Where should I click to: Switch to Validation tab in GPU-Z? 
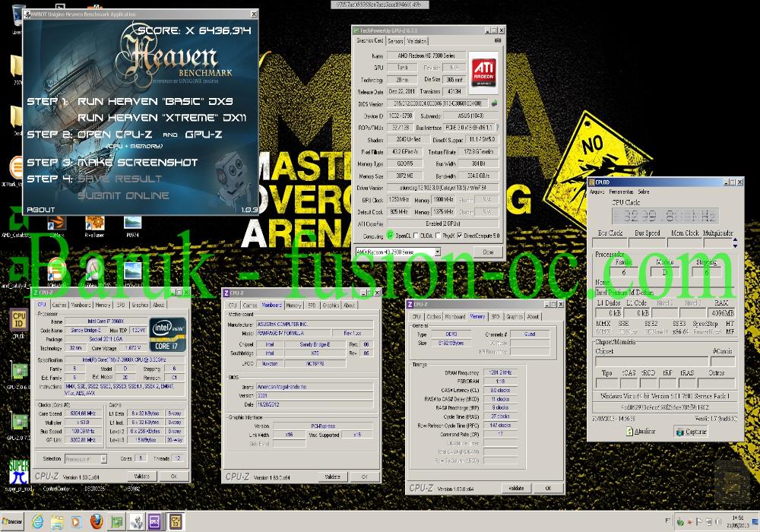pos(416,41)
